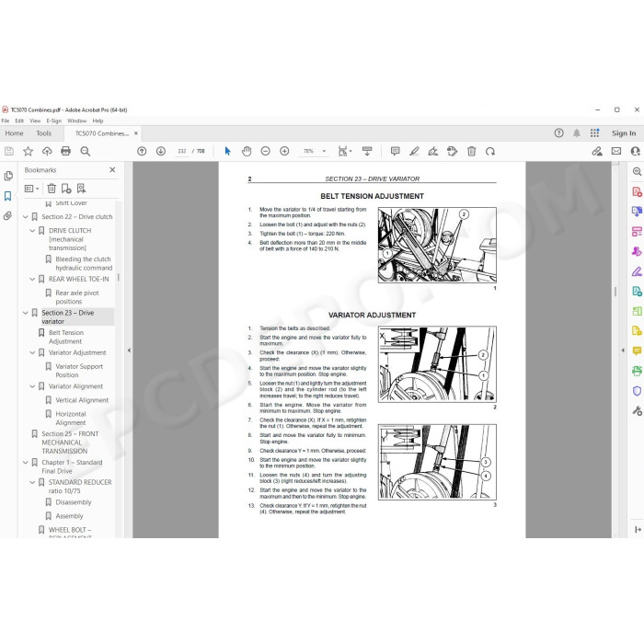
Task: Open the Find text magnifier
Action: (x=85, y=151)
